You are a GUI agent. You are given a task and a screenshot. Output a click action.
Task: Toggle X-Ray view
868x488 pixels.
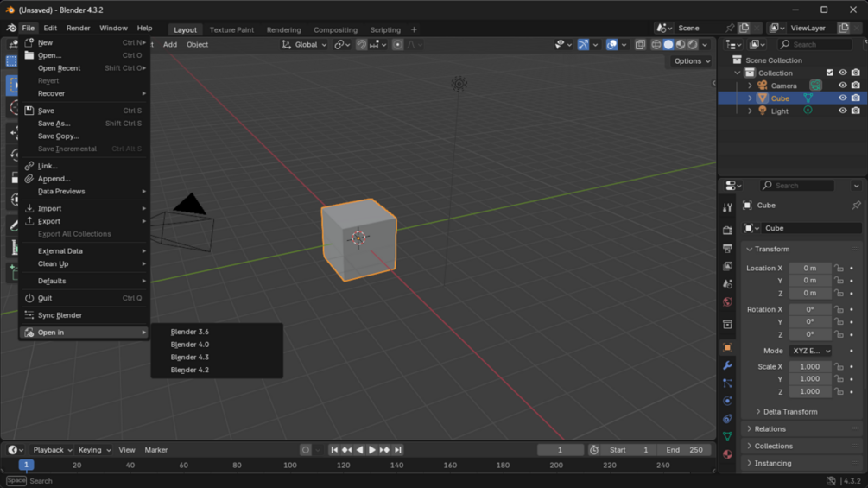click(640, 45)
